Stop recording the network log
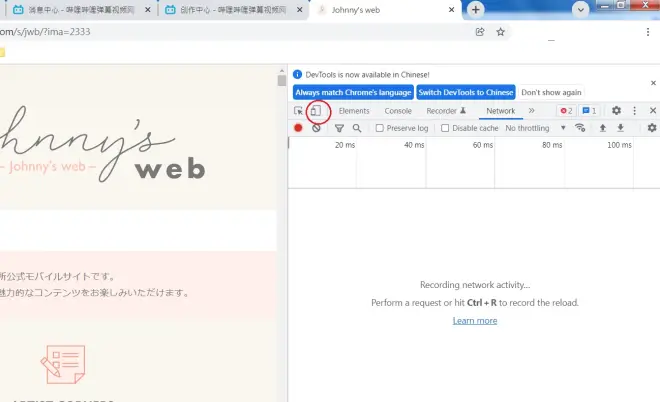This screenshot has width=660, height=402. pyautogui.click(x=298, y=128)
